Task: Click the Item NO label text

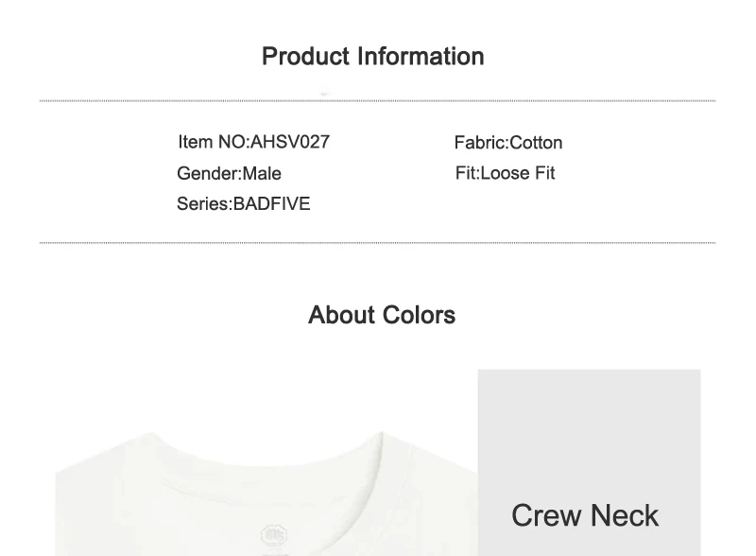Action: coord(215,142)
